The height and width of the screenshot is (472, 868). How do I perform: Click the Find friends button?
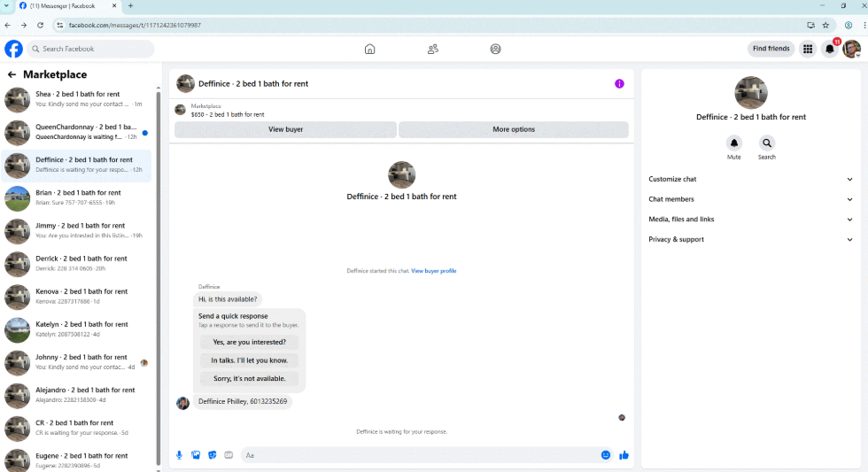coord(771,49)
